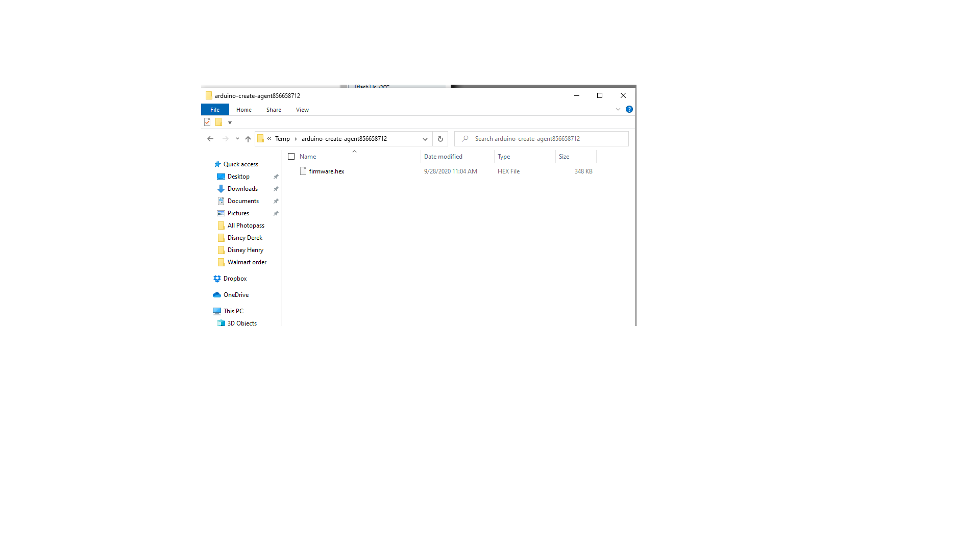Open Desktop in the navigation pane
This screenshot has width=980, height=551.
tap(238, 177)
